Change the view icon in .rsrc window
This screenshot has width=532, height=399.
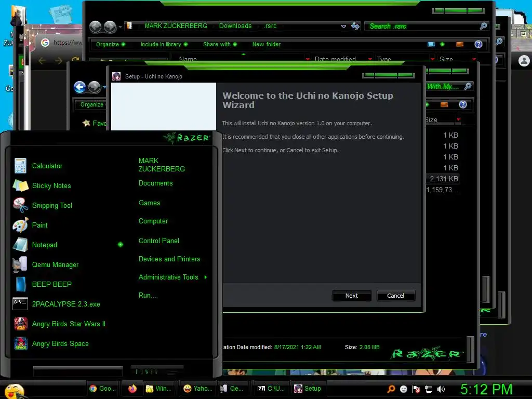point(431,44)
